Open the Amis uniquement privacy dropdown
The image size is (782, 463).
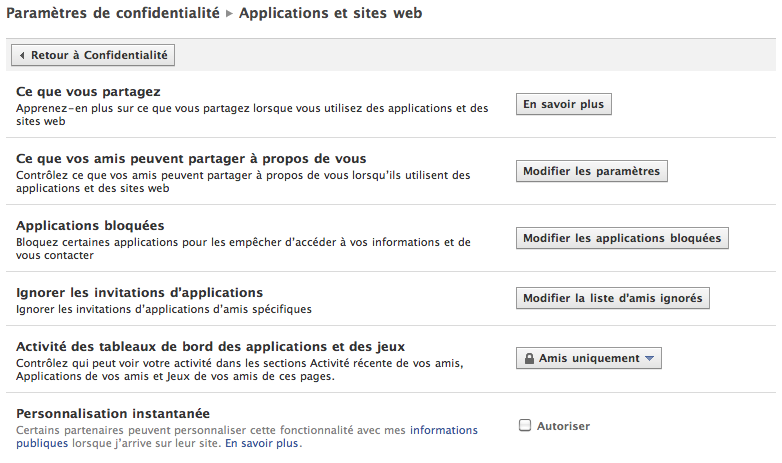588,358
